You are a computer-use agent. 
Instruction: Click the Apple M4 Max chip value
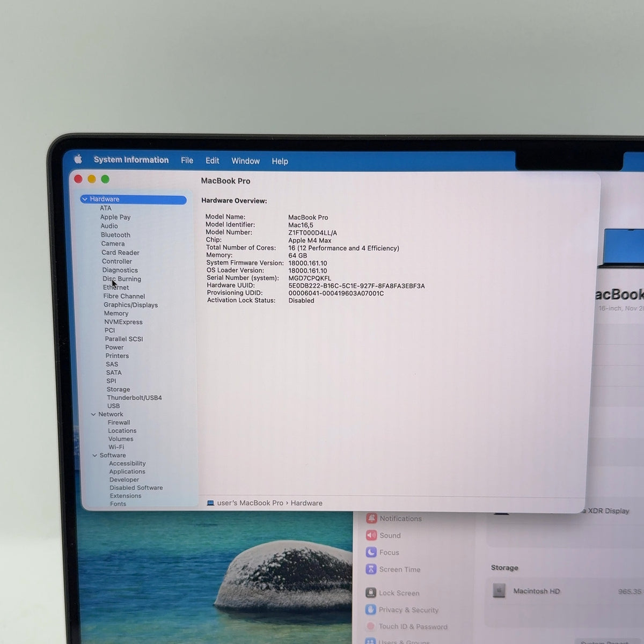310,240
